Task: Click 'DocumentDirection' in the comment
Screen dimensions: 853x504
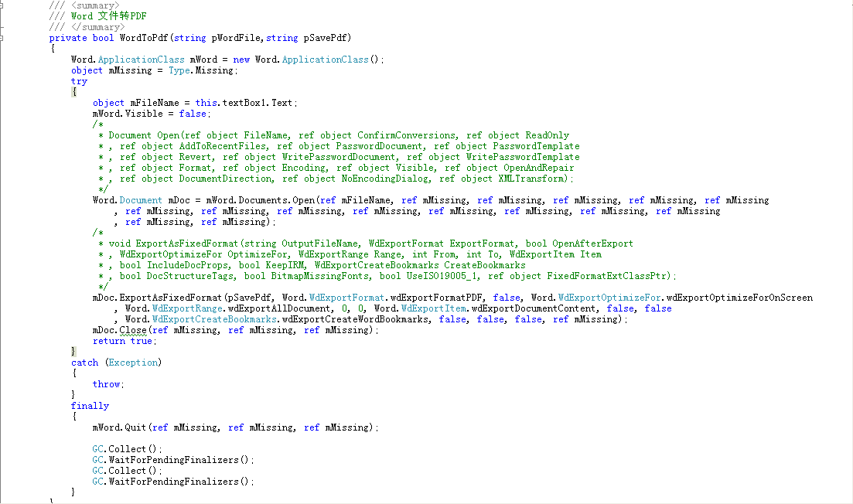Action: point(226,179)
